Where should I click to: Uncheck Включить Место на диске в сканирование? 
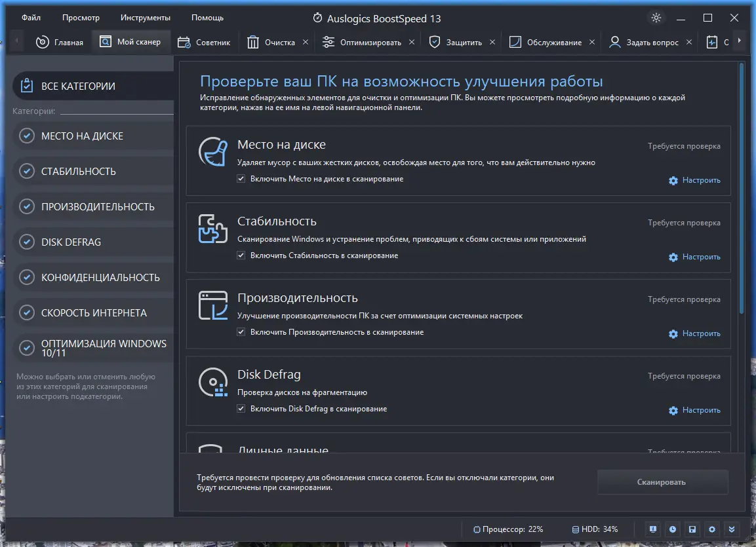(x=241, y=179)
